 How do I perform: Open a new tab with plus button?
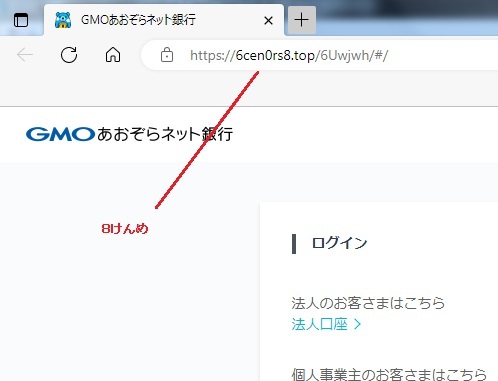pyautogui.click(x=302, y=20)
